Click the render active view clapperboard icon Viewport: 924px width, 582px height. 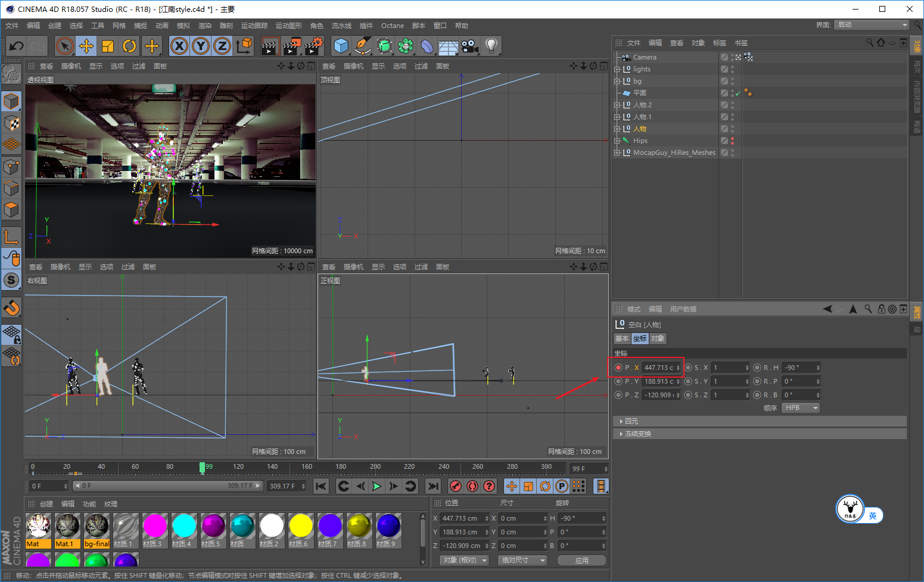[270, 46]
